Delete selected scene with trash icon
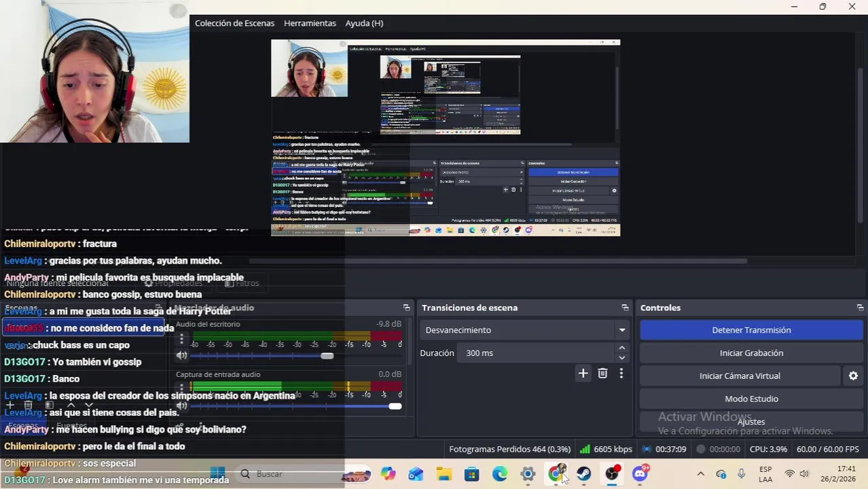 tap(28, 405)
